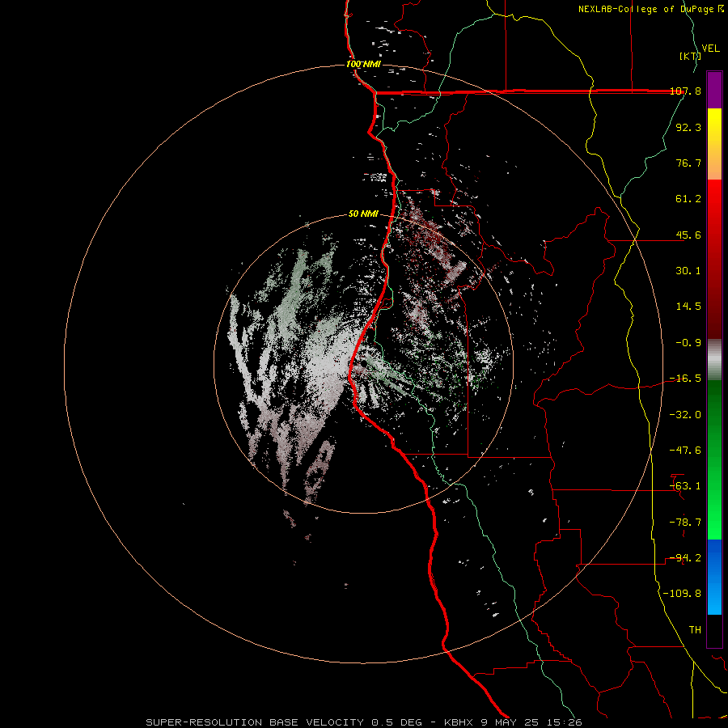
Task: Select the -0.9 legend value
Action: 688,343
